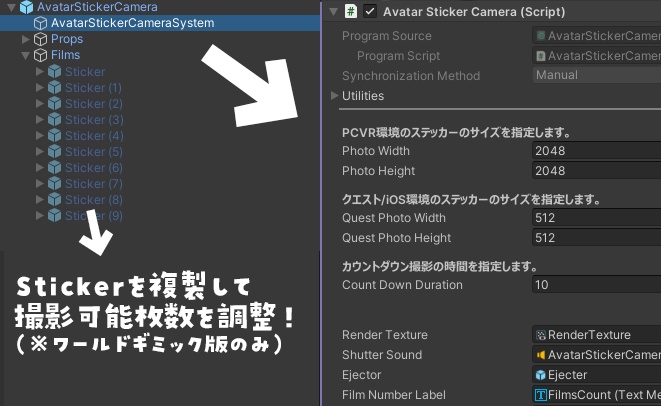The height and width of the screenshot is (406, 661).
Task: Select Sticker (8) in the hierarchy
Action: (94, 200)
